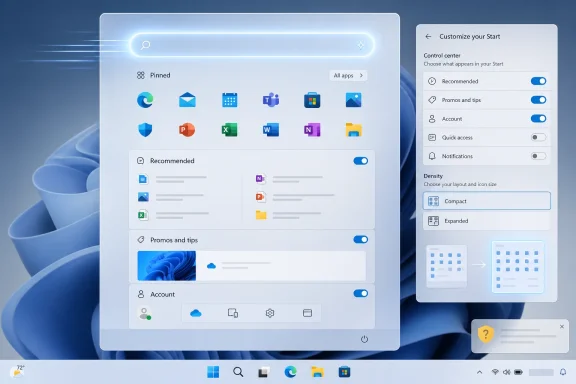Launch the Calendar pinned app

pyautogui.click(x=230, y=100)
